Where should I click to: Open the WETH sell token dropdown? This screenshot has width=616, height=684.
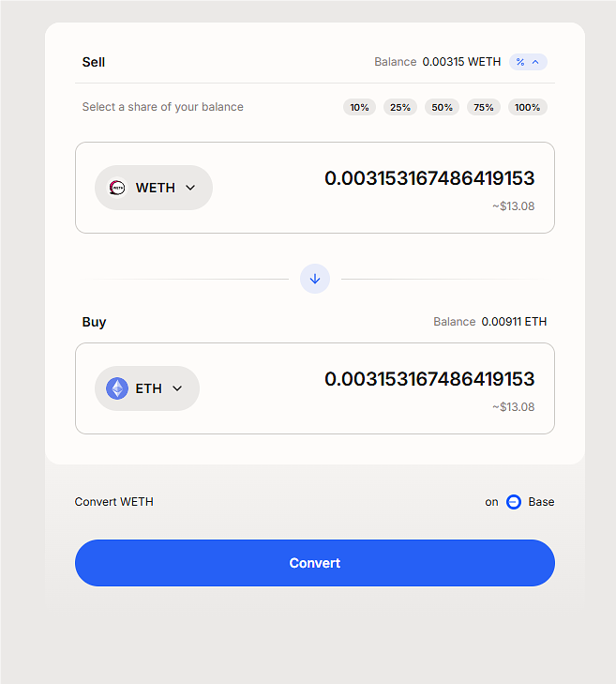click(x=154, y=188)
